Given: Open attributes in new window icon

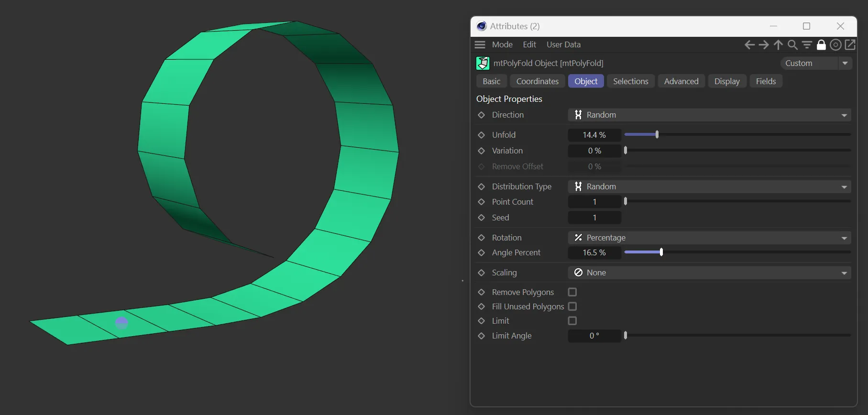Looking at the screenshot, I should (x=850, y=45).
